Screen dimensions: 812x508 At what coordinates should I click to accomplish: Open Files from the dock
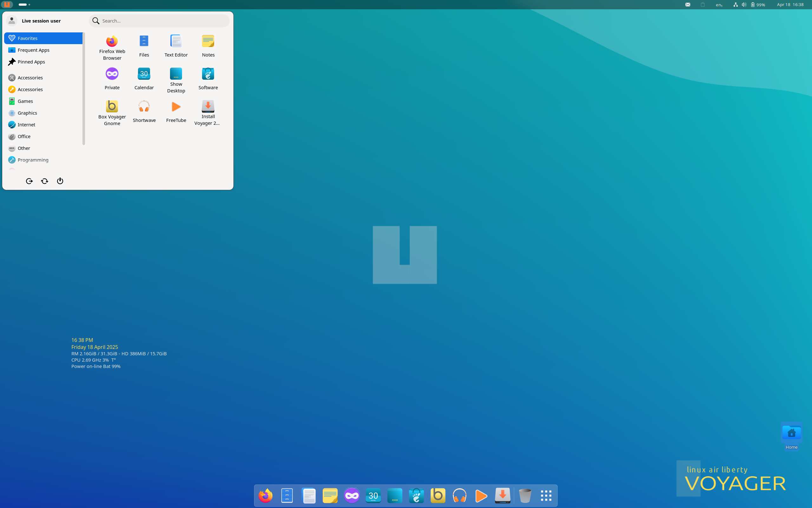pos(287,496)
